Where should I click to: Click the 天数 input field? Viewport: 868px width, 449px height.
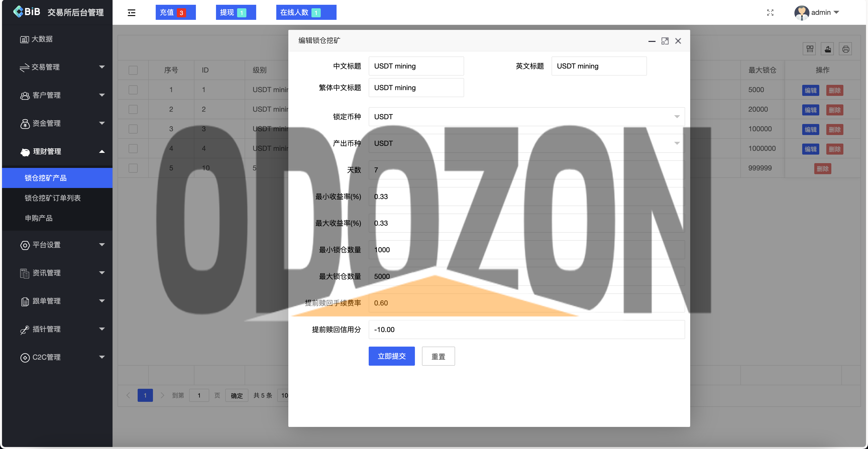[526, 170]
